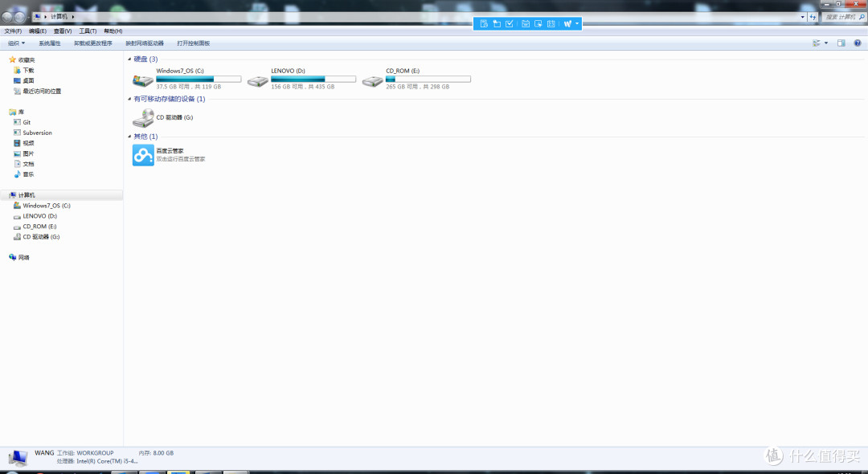Click the magnifier icon in search box
868x474 pixels.
(862, 17)
